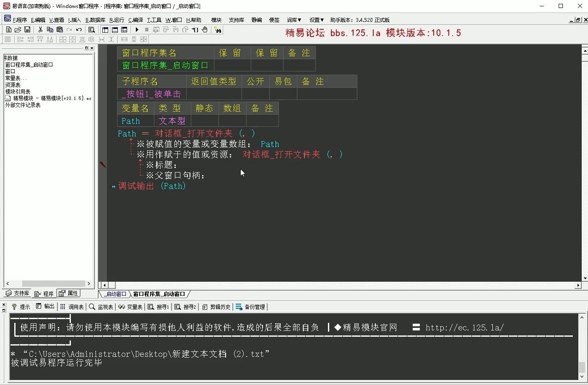Open the 备份管理 tab
The width and height of the screenshot is (588, 385).
[x=250, y=307]
